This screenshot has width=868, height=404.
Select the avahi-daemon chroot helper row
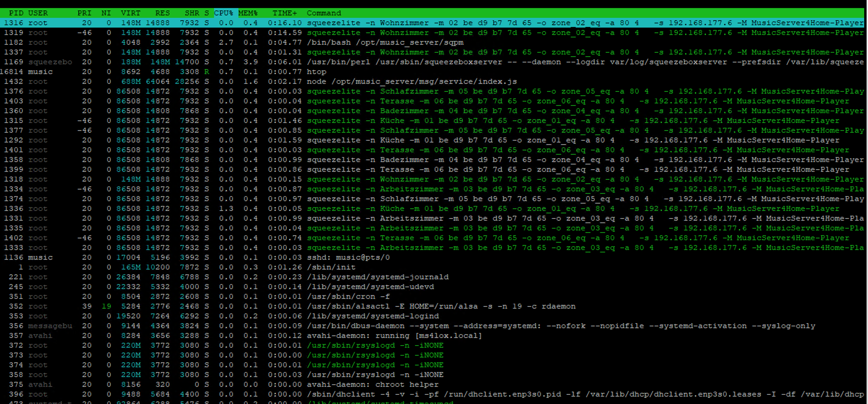(x=372, y=384)
